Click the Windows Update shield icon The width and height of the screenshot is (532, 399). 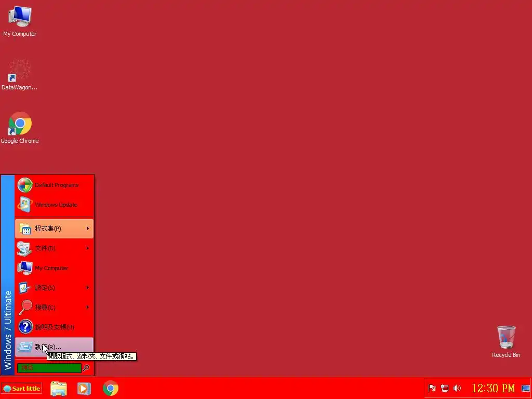(x=25, y=205)
